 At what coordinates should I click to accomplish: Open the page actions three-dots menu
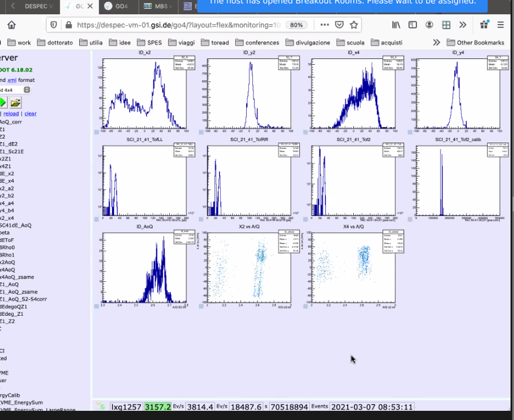pyautogui.click(x=325, y=25)
